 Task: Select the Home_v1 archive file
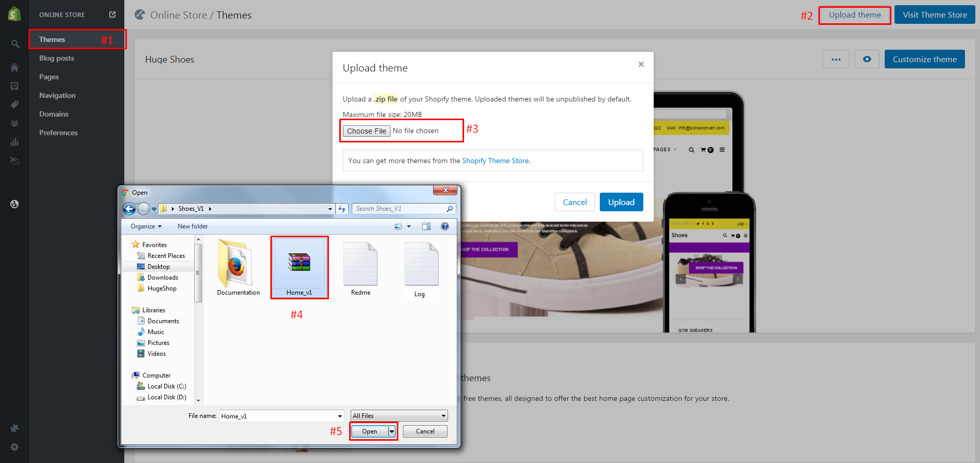[299, 267]
